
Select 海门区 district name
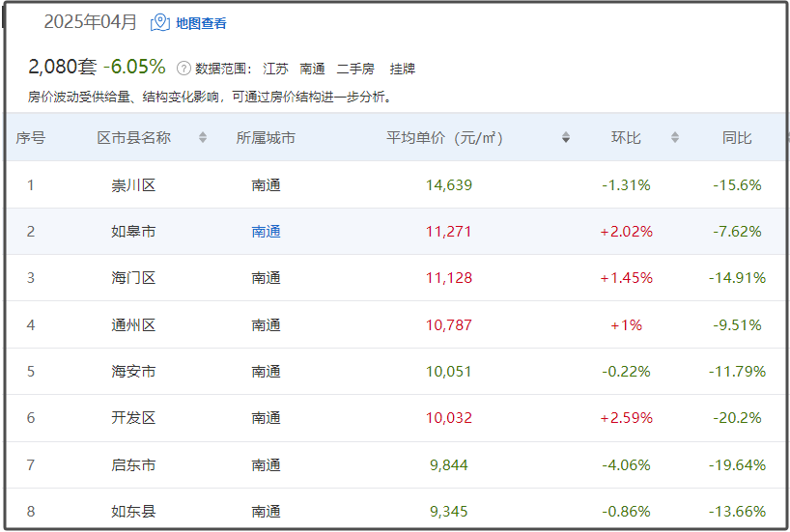pos(133,278)
